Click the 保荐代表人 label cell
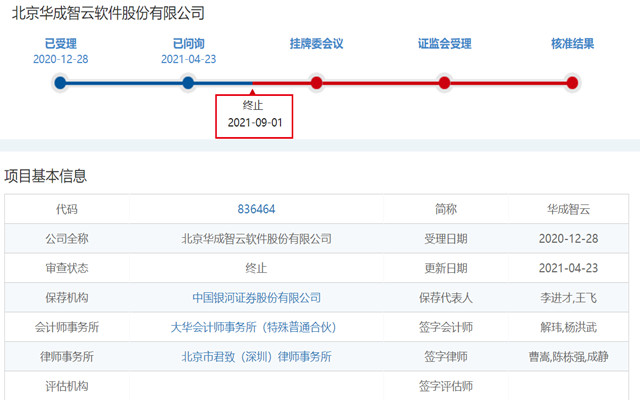The width and height of the screenshot is (640, 400). tap(446, 298)
